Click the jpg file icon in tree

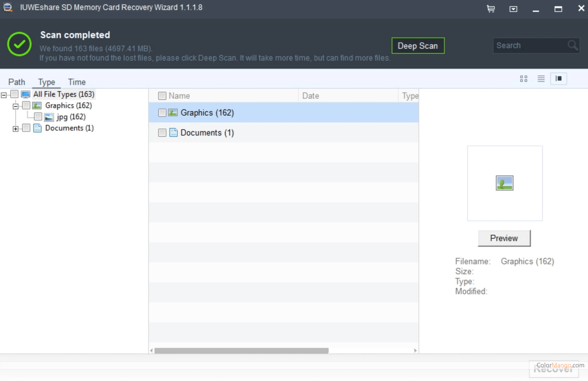49,117
